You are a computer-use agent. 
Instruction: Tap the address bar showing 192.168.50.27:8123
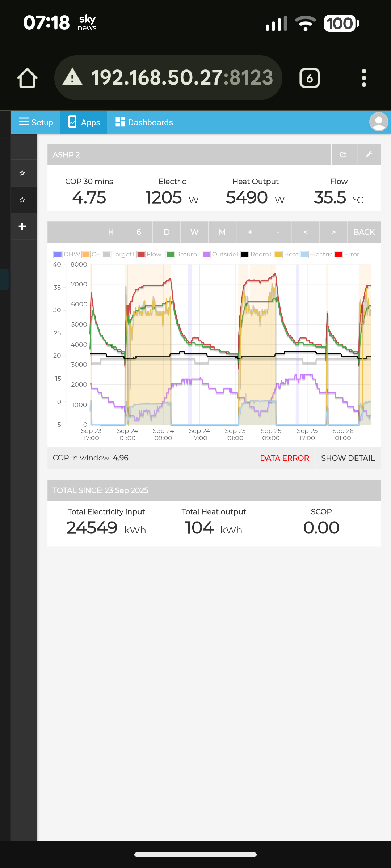click(168, 78)
